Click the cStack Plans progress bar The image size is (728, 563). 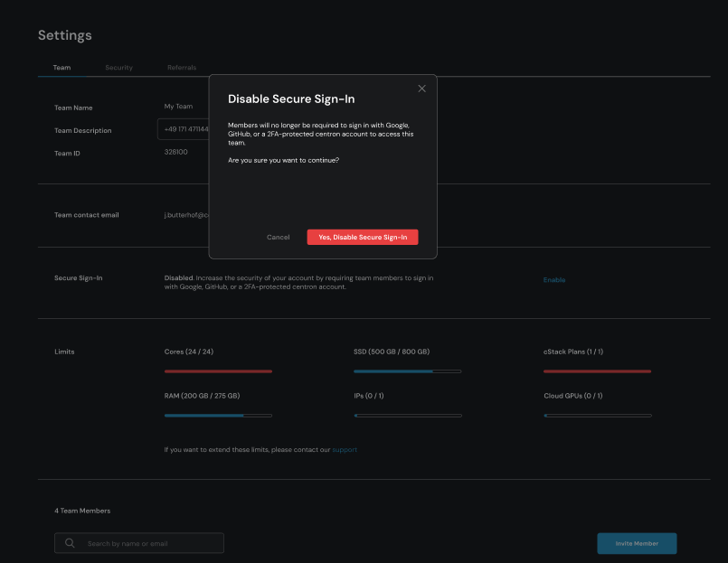click(x=597, y=371)
